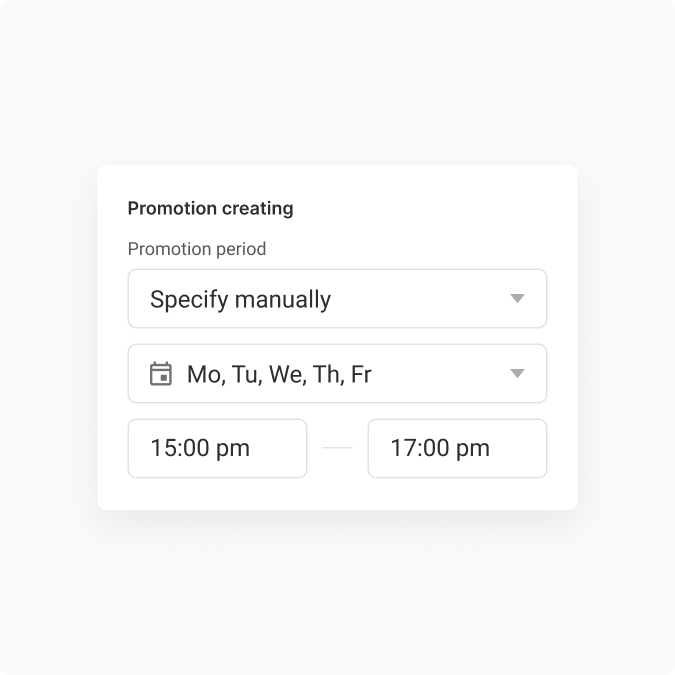
Task: Expand the Specify manually dropdown arrow
Action: click(x=517, y=299)
